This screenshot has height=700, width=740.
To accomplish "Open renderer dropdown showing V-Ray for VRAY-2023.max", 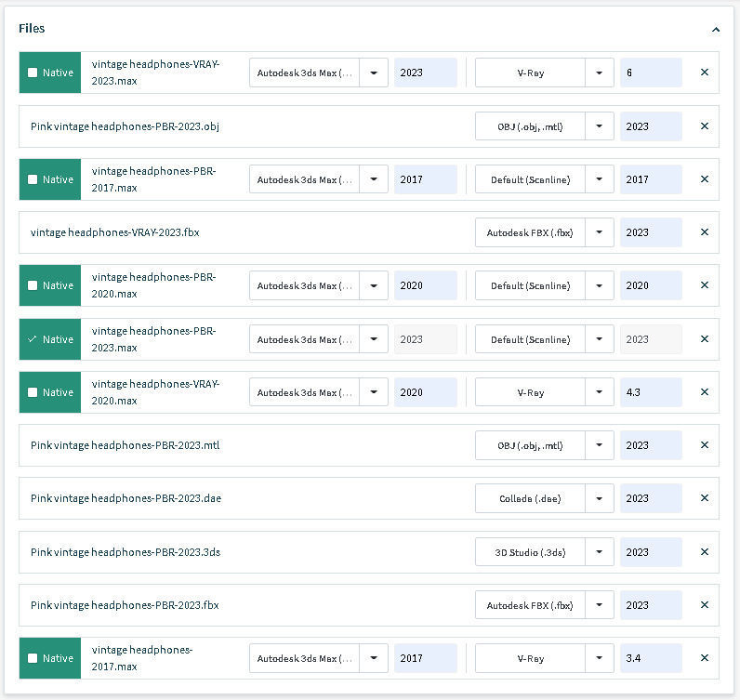I will (x=600, y=73).
